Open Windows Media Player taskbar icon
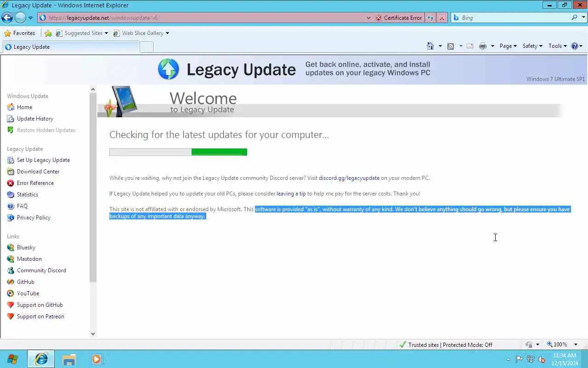 pos(97,359)
